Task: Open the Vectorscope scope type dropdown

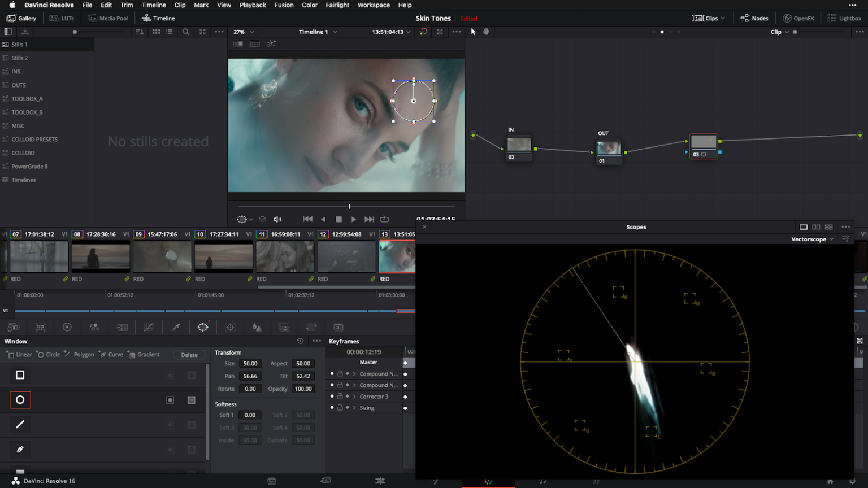Action: [811, 239]
